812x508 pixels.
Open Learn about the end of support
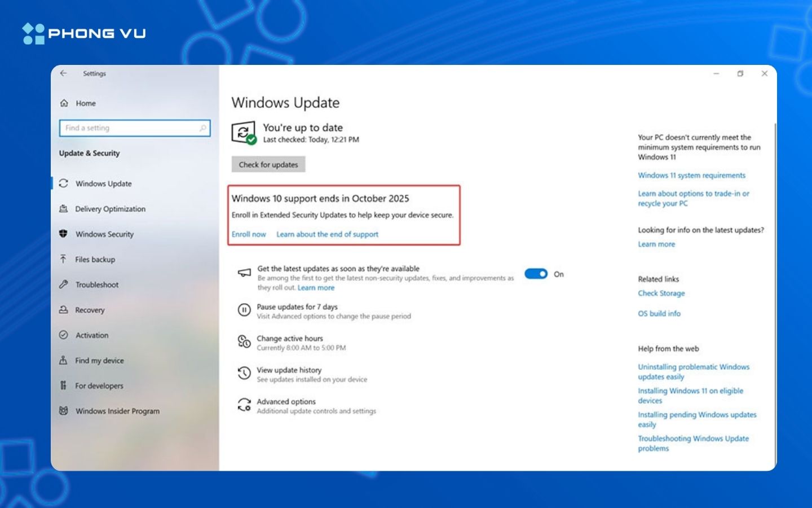pos(327,234)
